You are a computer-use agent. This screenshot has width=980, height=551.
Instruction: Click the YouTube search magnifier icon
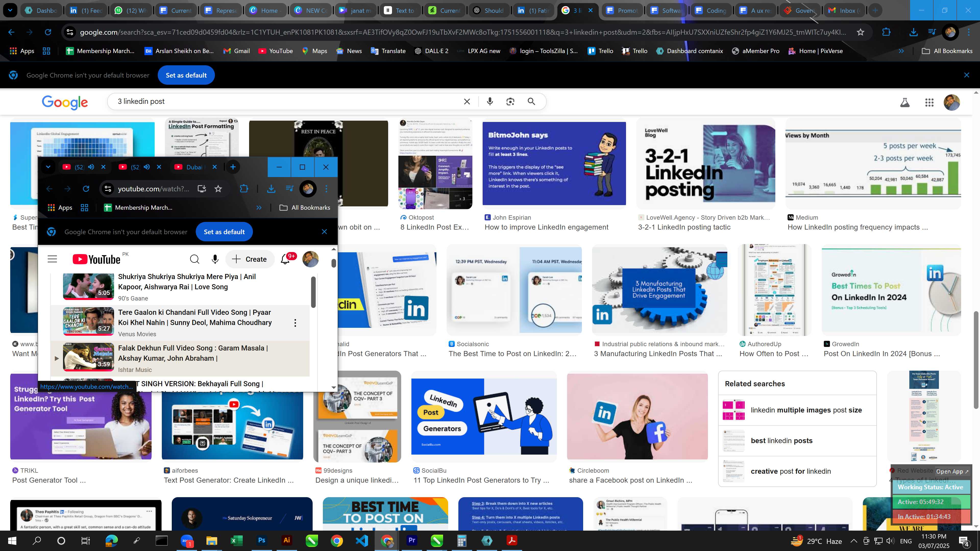(x=194, y=259)
